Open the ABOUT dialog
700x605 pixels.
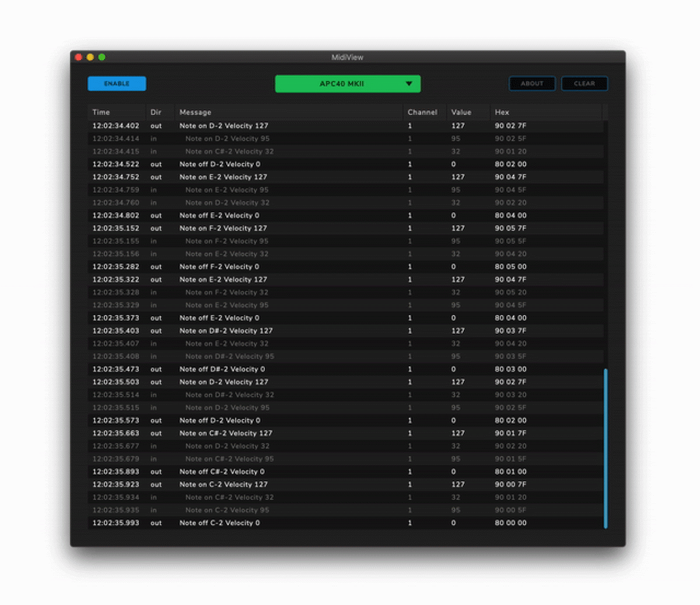click(531, 83)
